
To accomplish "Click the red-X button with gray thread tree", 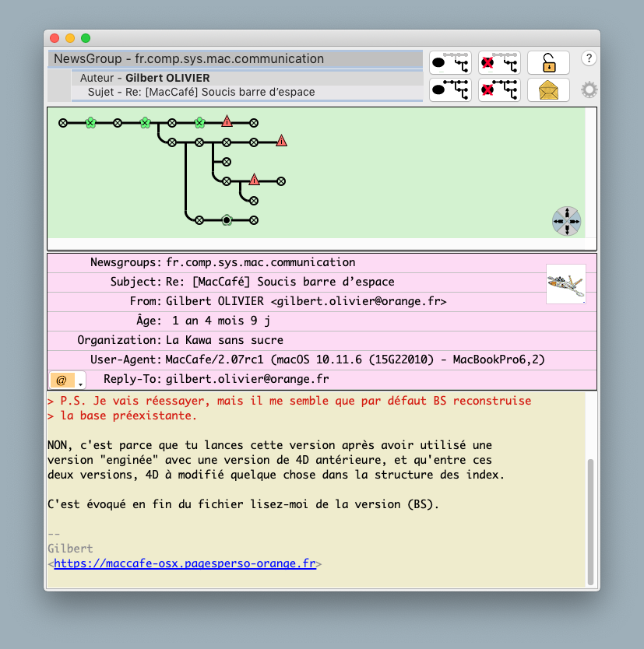I will pyautogui.click(x=499, y=63).
